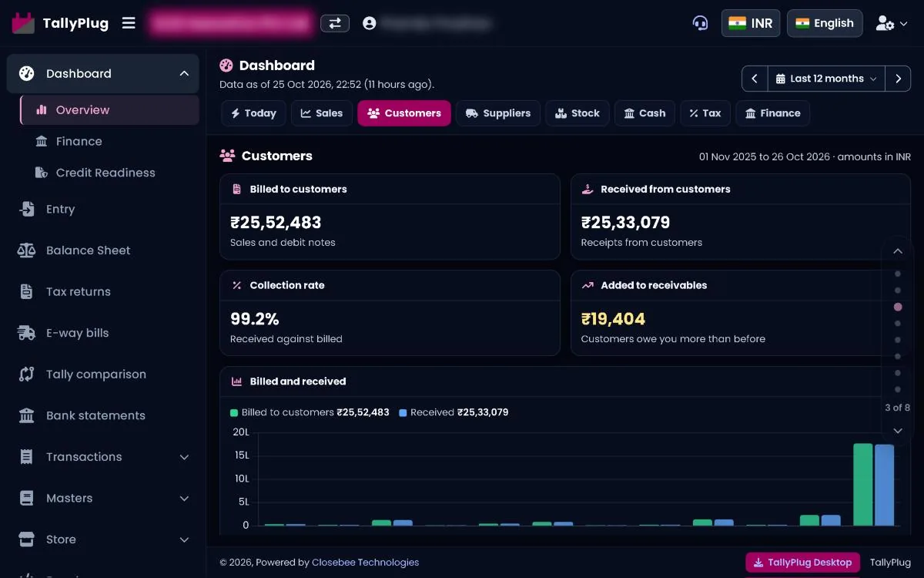Image resolution: width=924 pixels, height=578 pixels.
Task: Click Added to receivables trend icon
Action: [588, 285]
